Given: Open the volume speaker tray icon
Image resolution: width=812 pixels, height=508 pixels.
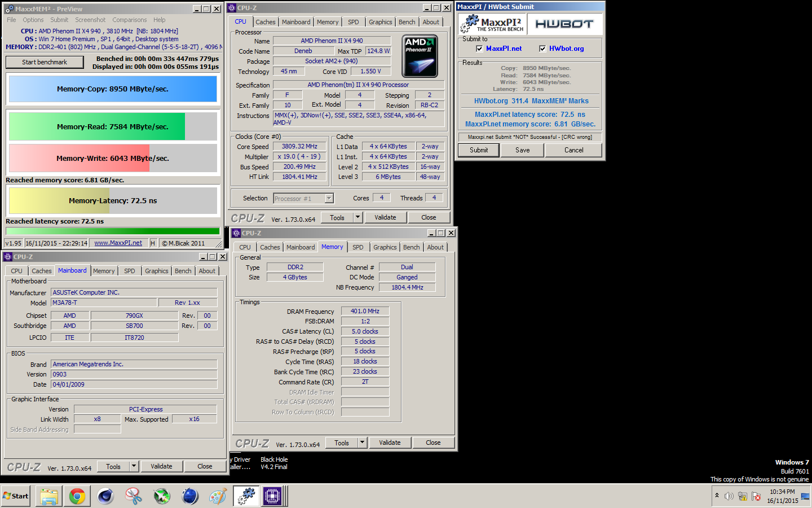Looking at the screenshot, I should coord(729,496).
